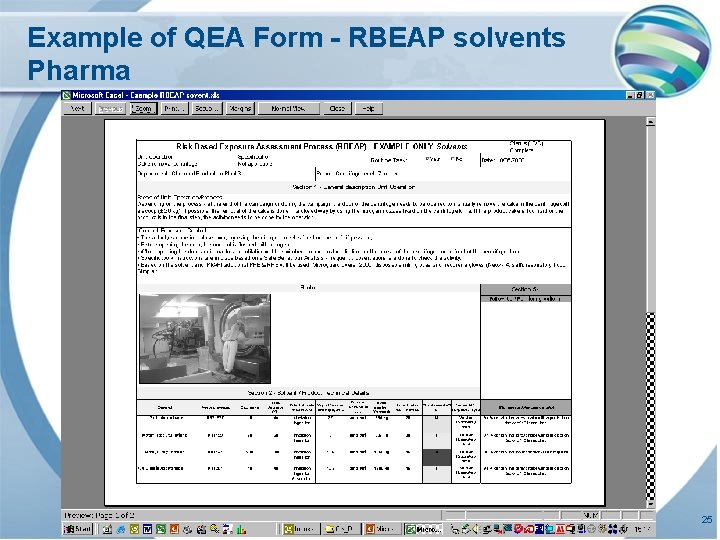Launch Internet Explorer from quick launch
The width and height of the screenshot is (720, 540).
coord(121,529)
